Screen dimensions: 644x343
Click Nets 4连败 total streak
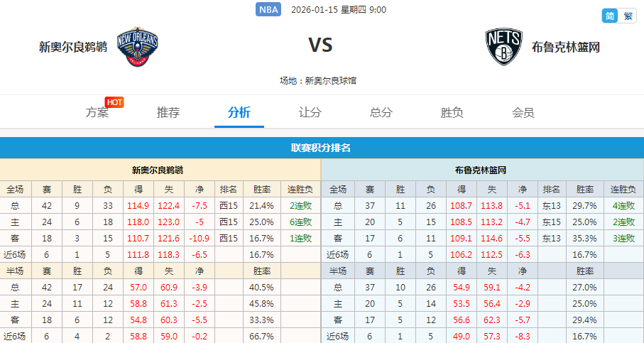(x=623, y=205)
